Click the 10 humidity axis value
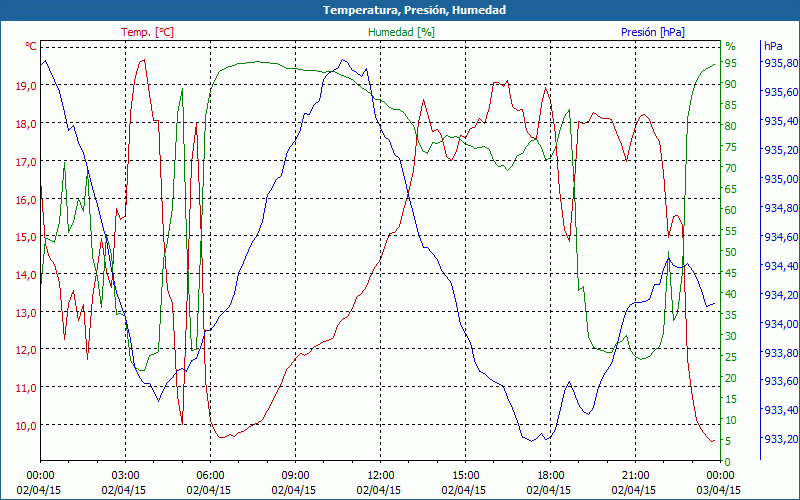Viewport: 800px width, 500px height. pos(731,420)
